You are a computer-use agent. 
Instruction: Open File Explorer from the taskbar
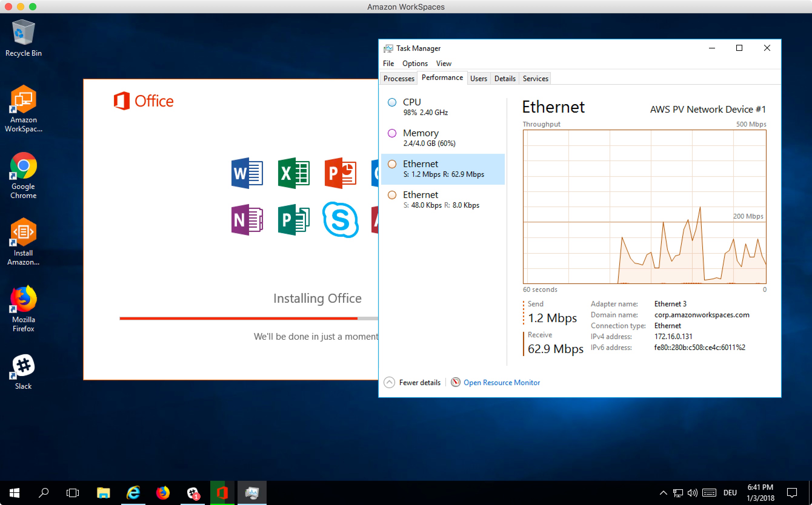(103, 493)
